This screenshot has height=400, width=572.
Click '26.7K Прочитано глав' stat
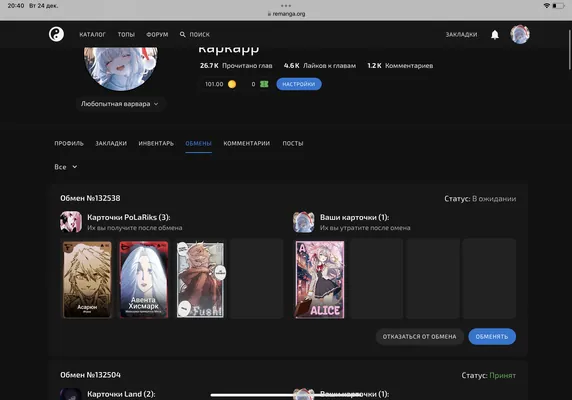point(236,66)
